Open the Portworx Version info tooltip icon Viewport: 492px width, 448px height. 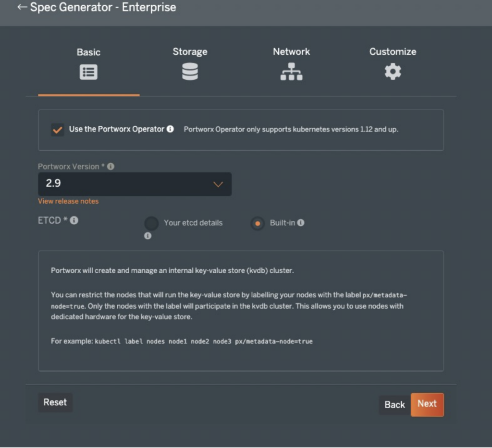click(x=111, y=167)
